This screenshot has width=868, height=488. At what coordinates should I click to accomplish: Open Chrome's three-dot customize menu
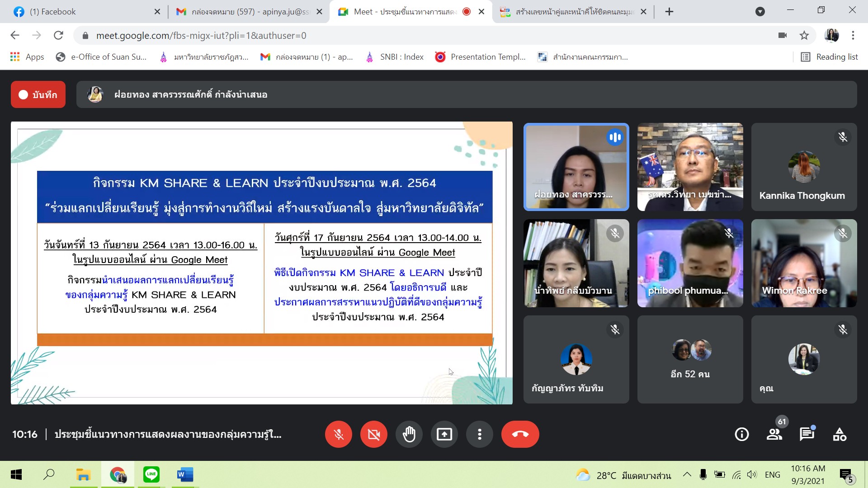[853, 35]
